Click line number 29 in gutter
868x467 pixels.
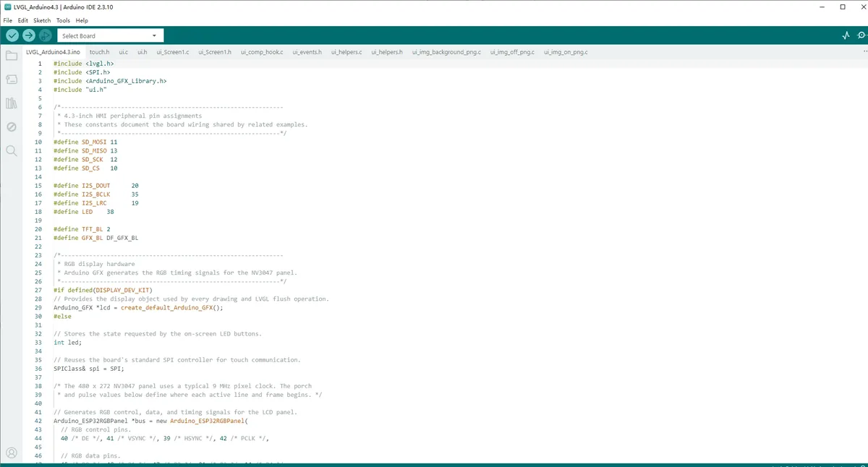coord(38,307)
